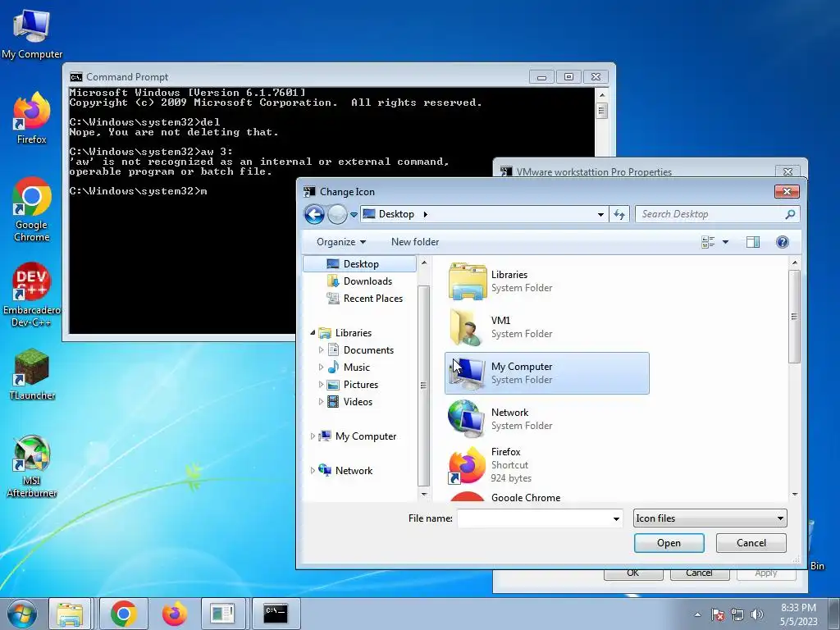Click OK in VMware Properties window
This screenshot has width=840, height=630.
(633, 573)
